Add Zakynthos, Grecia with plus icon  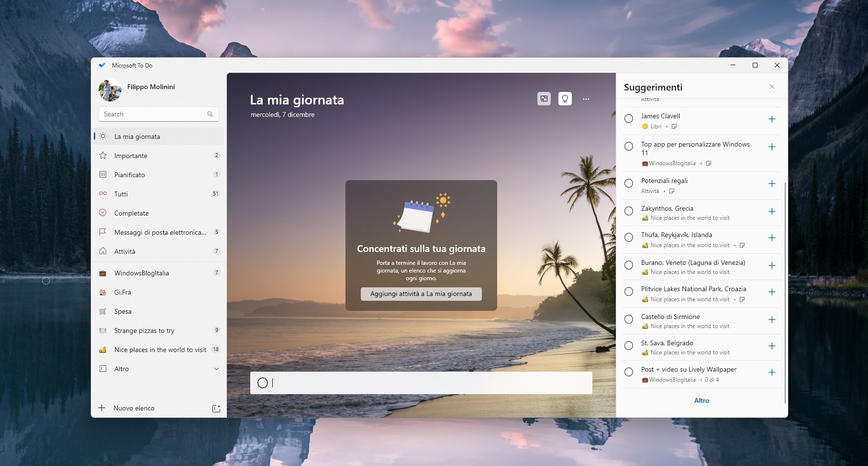point(772,212)
